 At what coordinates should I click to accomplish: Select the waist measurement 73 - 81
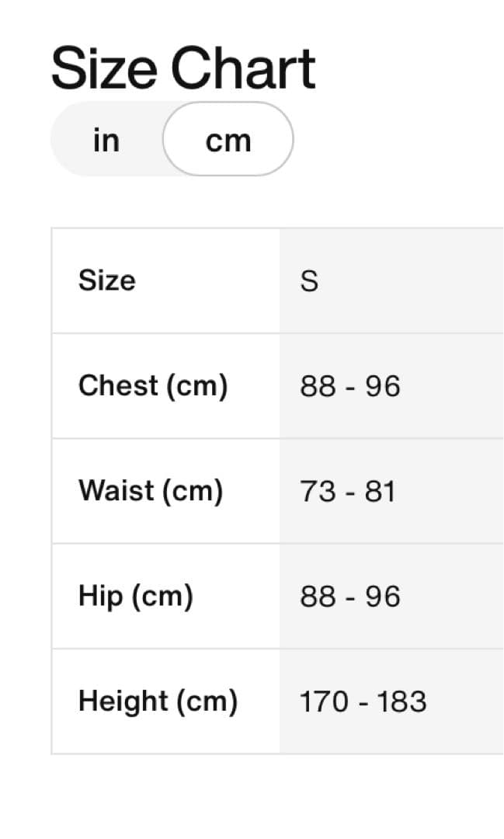[x=347, y=491]
